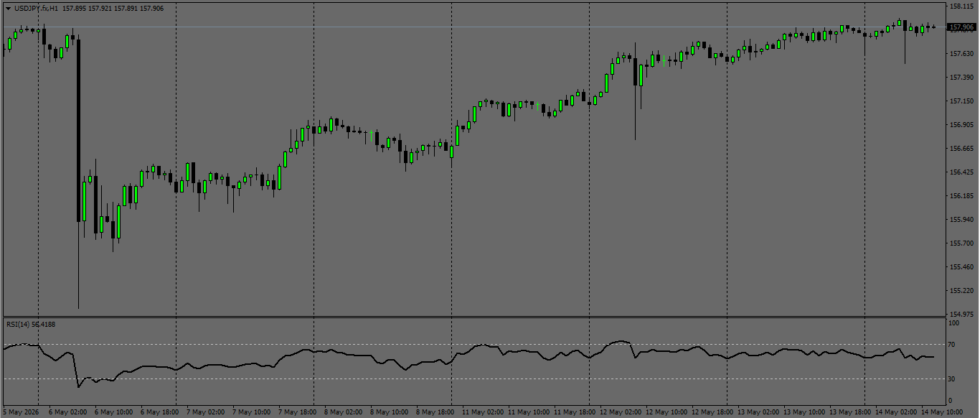980x418 pixels.
Task: Click the 11 May 18:00 time label
Action: pos(574,412)
